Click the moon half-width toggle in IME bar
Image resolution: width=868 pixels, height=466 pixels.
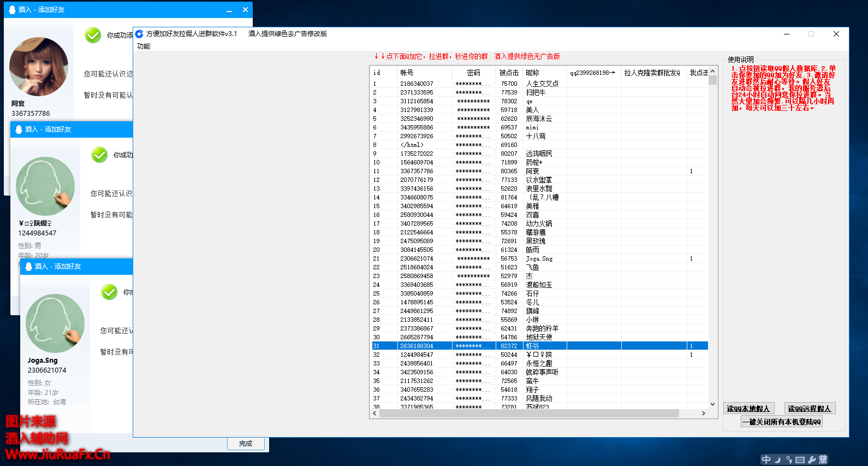778,460
